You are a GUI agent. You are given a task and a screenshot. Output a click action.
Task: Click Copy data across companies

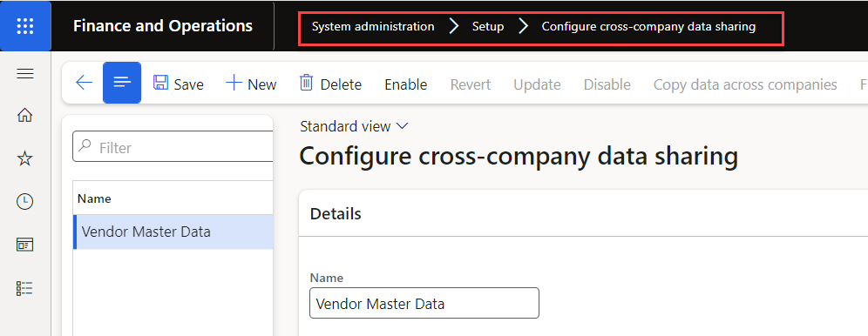pos(745,84)
